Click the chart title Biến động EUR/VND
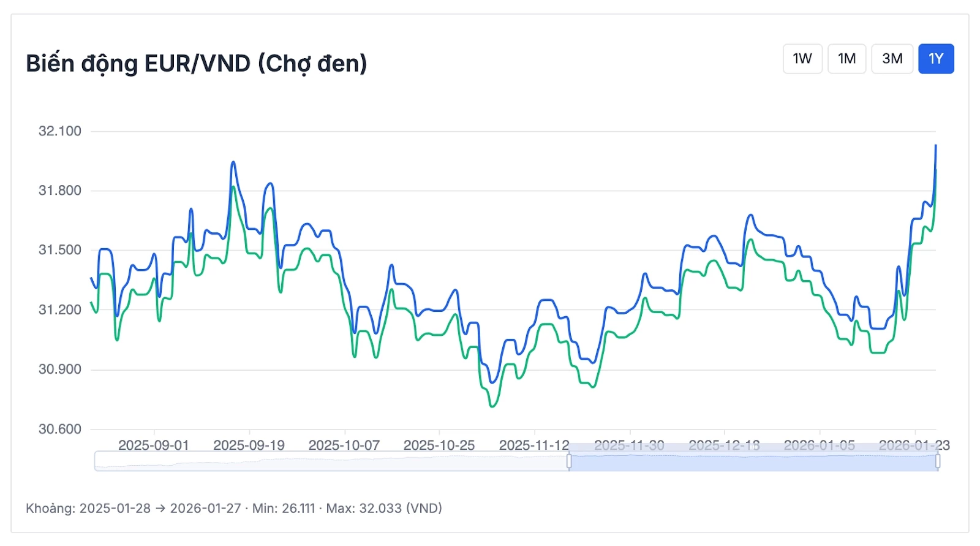980x546 pixels. (196, 64)
